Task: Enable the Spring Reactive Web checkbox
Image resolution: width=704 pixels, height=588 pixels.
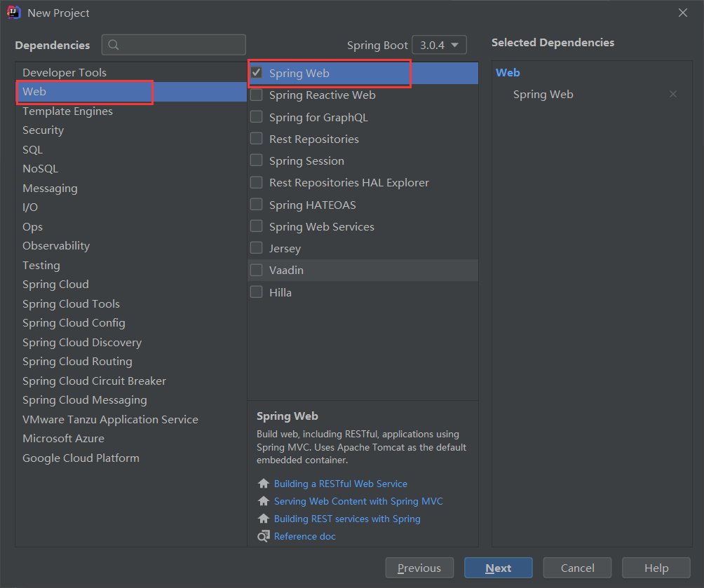Action: (x=257, y=95)
